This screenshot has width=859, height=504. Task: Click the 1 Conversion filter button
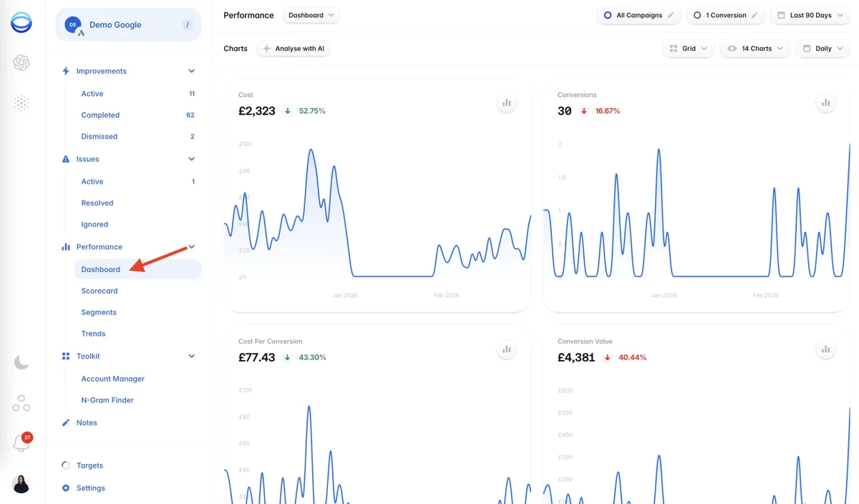726,15
